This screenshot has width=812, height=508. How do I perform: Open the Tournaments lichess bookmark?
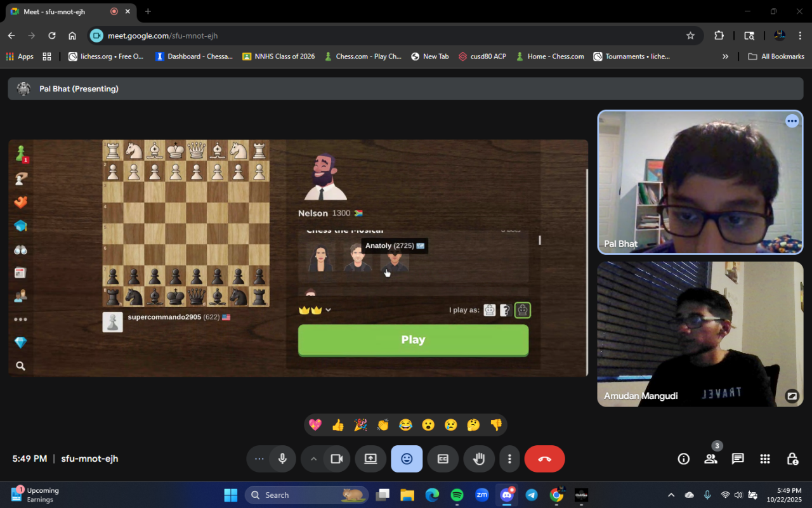pos(631,56)
